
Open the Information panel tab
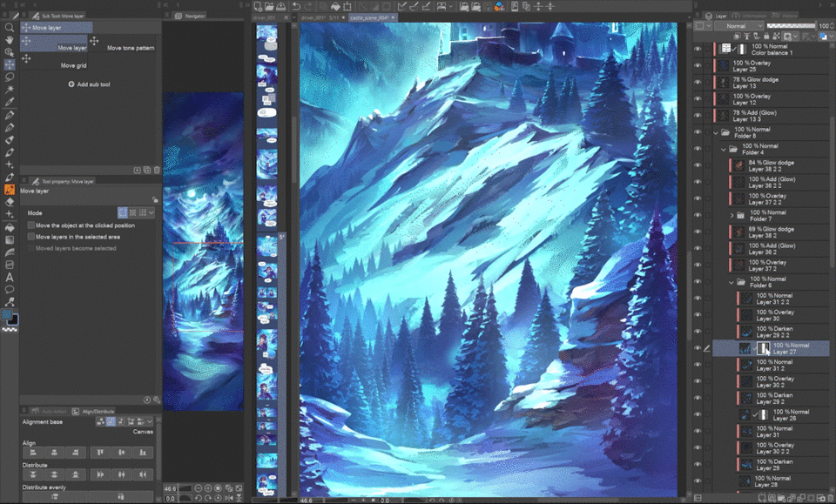pos(750,16)
